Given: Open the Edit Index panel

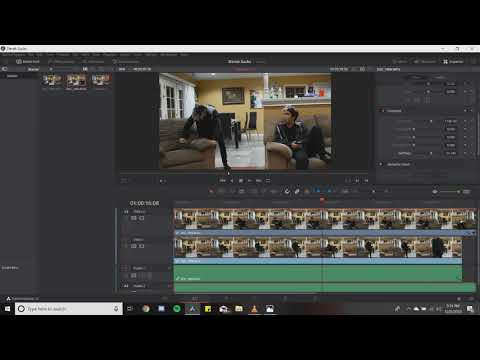Looking at the screenshot, I should (93, 61).
